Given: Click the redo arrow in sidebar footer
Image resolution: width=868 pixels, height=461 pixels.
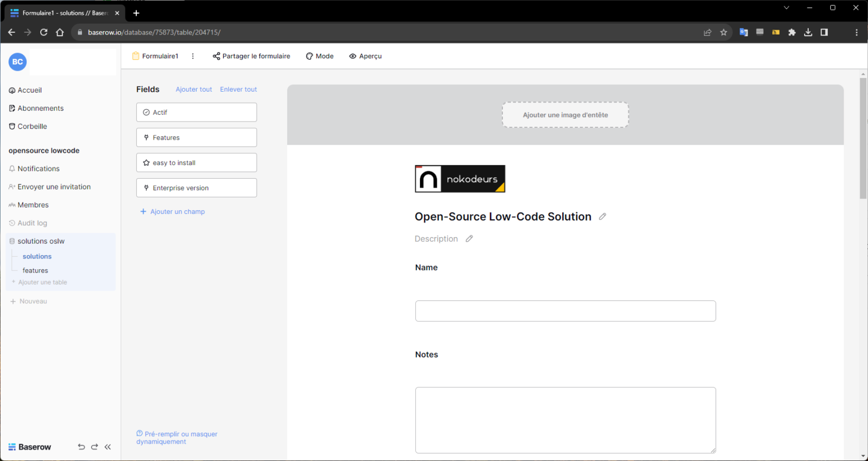Looking at the screenshot, I should pyautogui.click(x=94, y=447).
